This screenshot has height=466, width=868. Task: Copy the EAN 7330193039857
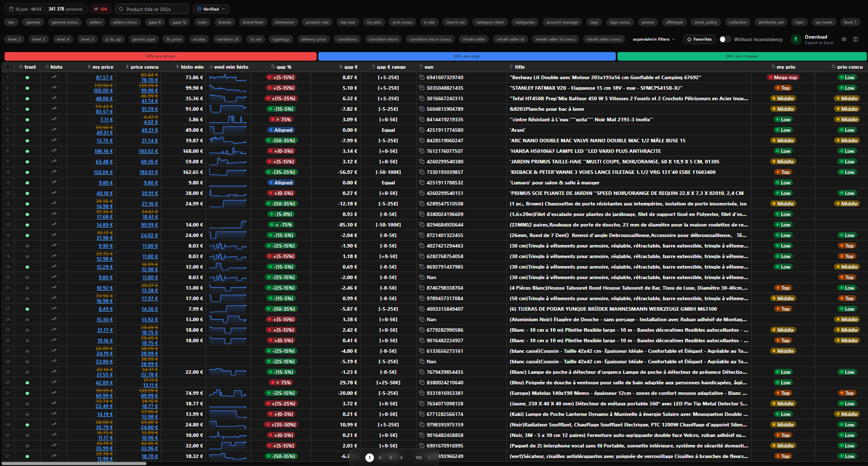pyautogui.click(x=422, y=172)
